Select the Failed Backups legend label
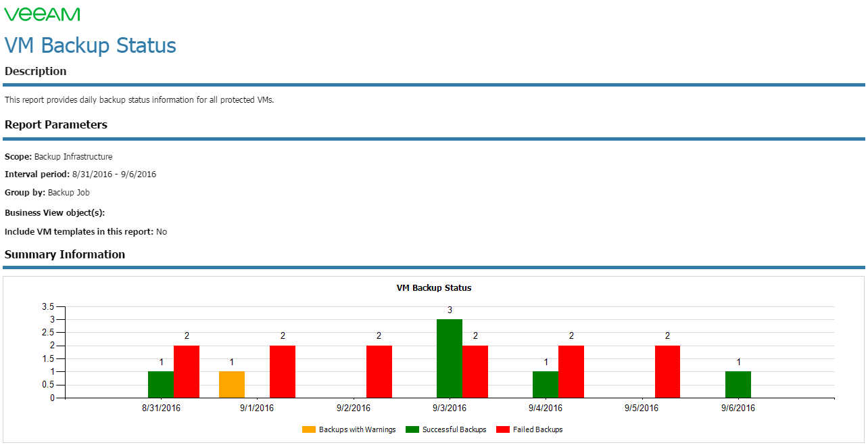 coord(538,429)
